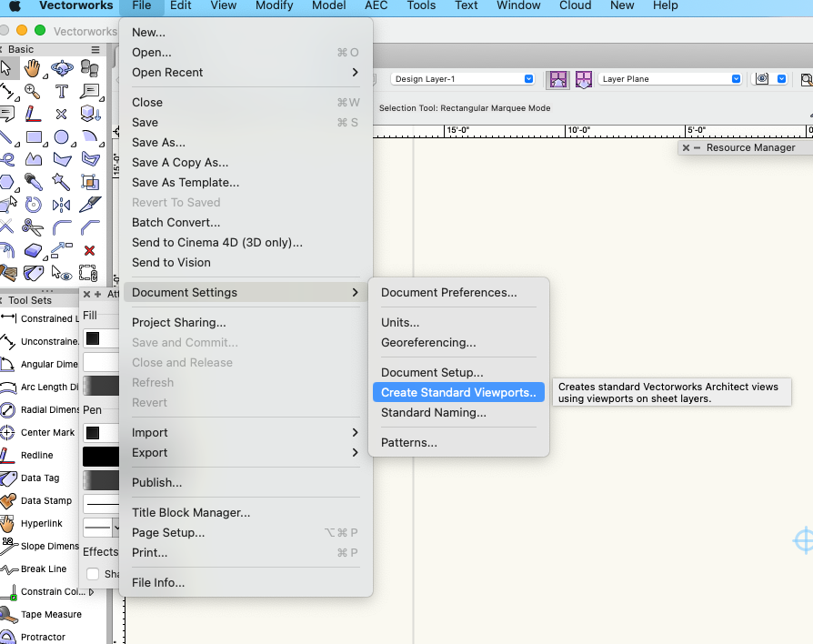Viewport: 813px width, 644px height.
Task: Choose Document Preferences from submenu
Action: (x=448, y=292)
